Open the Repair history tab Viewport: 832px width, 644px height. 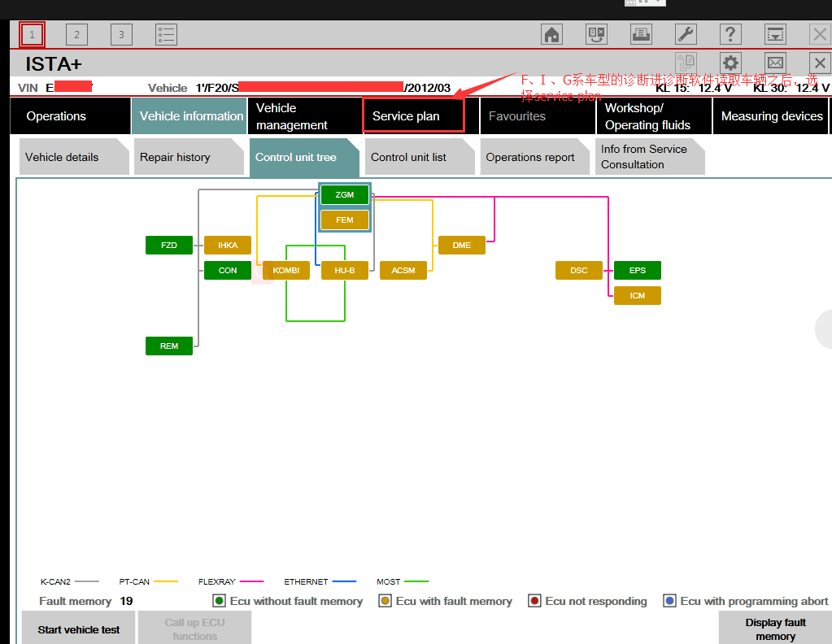click(185, 158)
